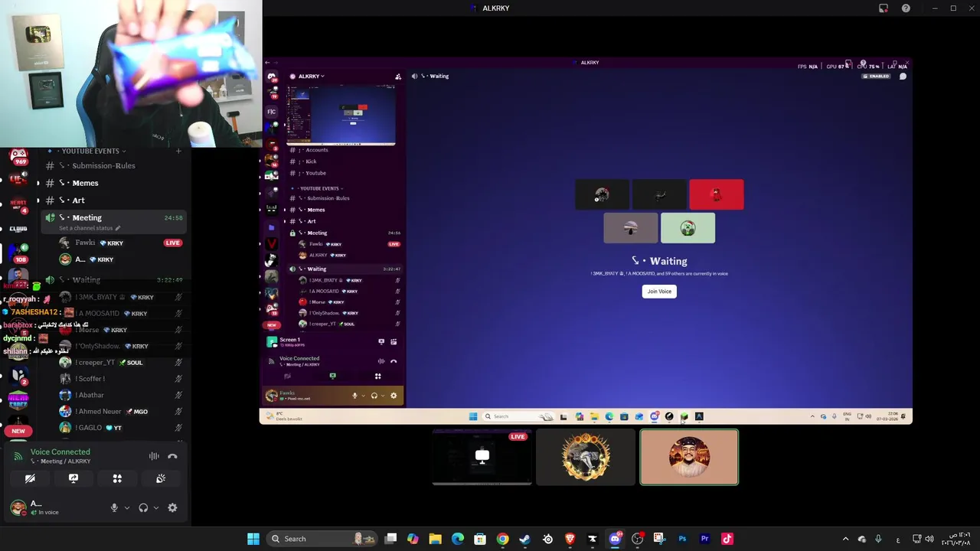Open the activities launcher button

click(117, 478)
